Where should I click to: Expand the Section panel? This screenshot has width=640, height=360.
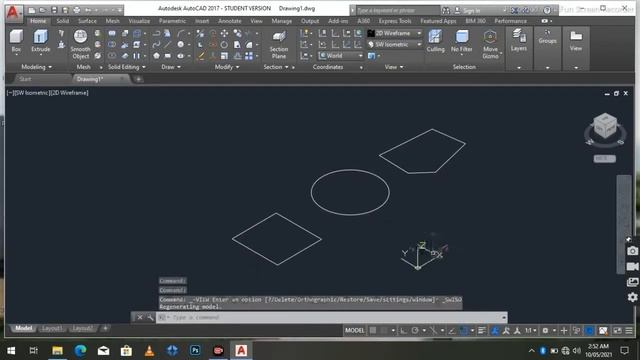pos(276,67)
